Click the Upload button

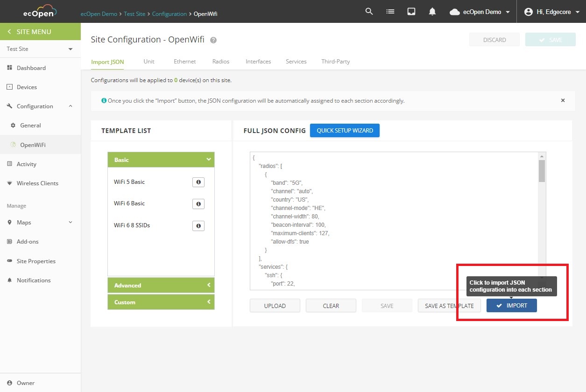tap(275, 306)
